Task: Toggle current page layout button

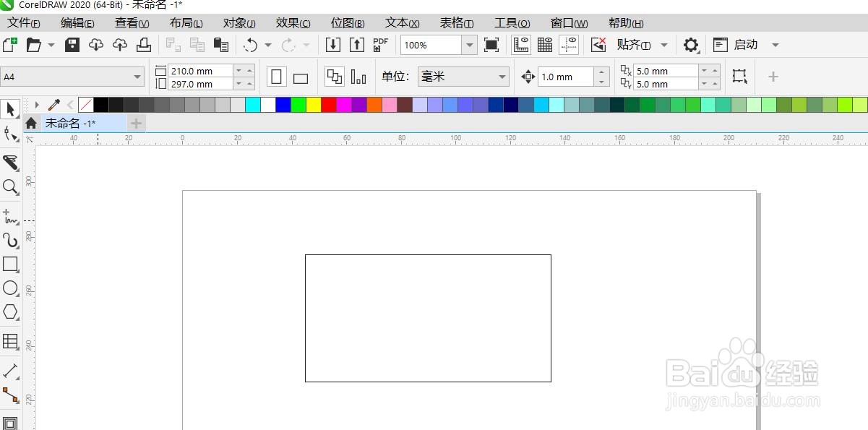Action: [x=358, y=77]
